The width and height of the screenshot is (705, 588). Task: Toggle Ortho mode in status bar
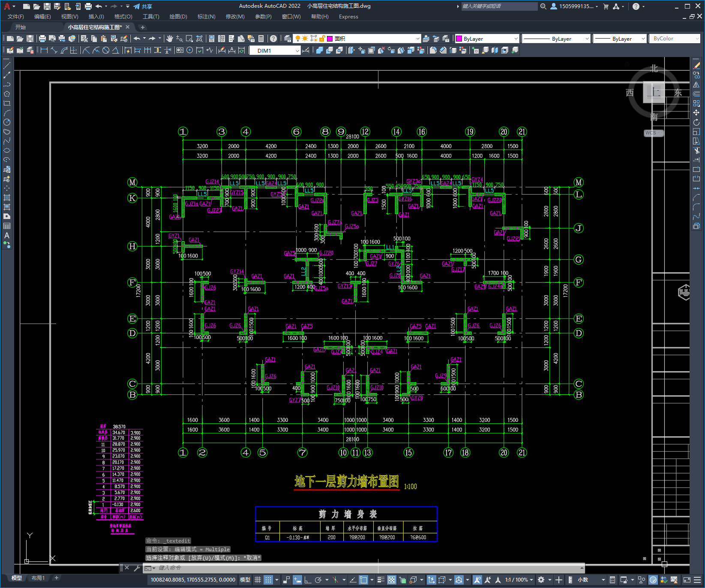tap(308, 580)
